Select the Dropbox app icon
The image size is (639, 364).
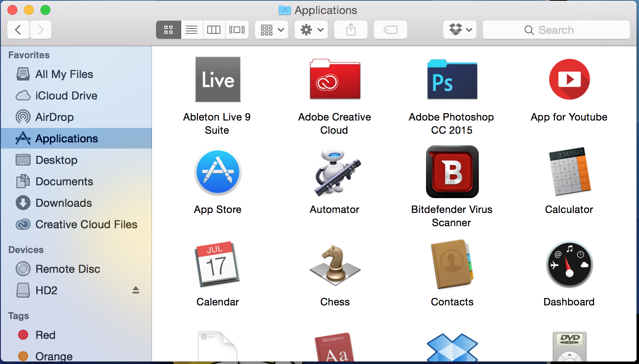(452, 347)
